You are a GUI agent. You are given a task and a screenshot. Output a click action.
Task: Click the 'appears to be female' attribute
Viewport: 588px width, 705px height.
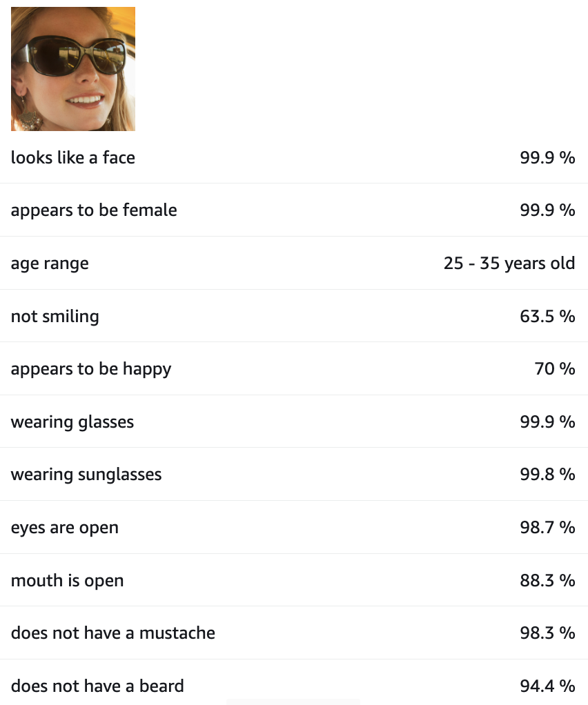(94, 210)
